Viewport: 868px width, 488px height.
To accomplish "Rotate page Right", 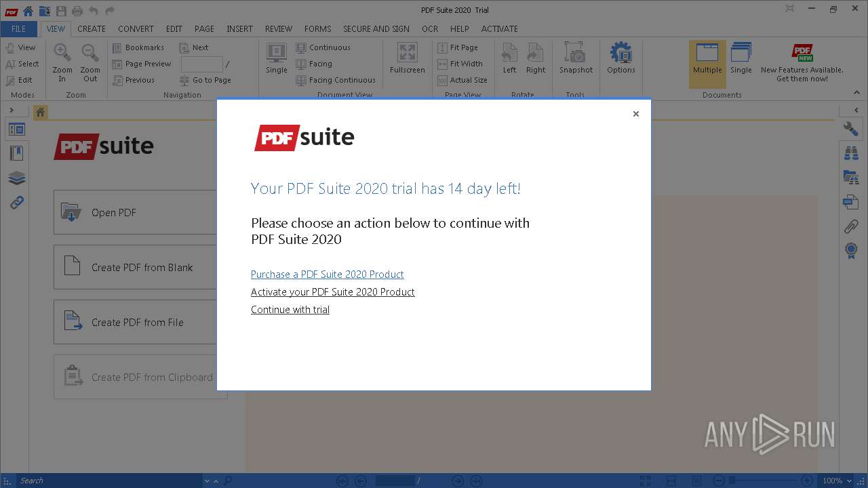I will tap(536, 59).
